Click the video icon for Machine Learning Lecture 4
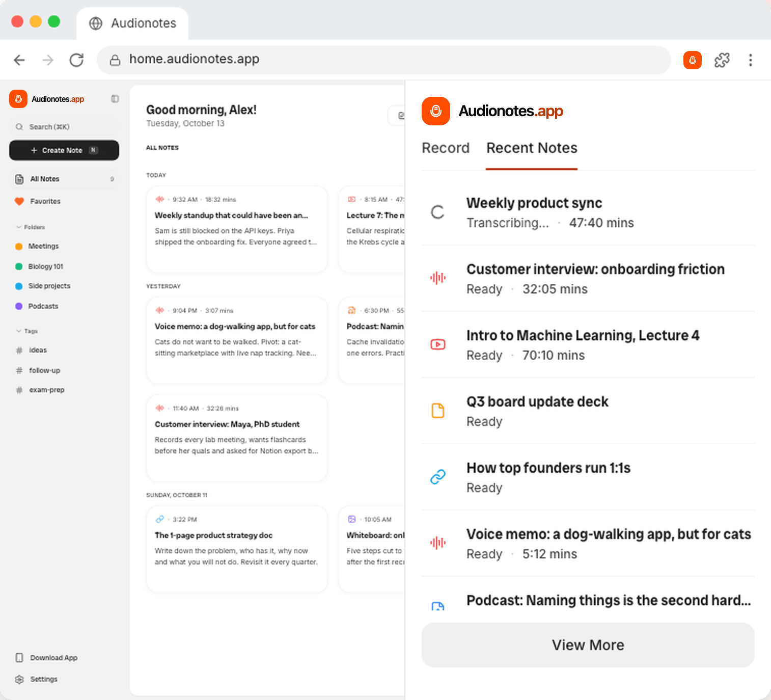Viewport: 771px width, 700px height. pos(437,344)
